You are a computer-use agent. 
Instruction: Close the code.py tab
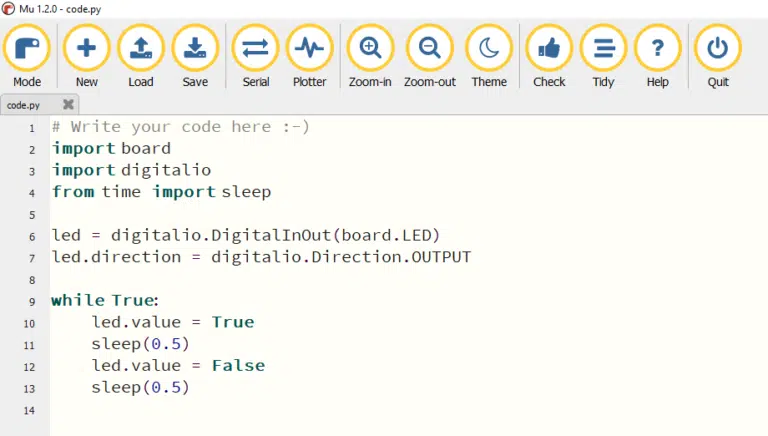[x=68, y=104]
